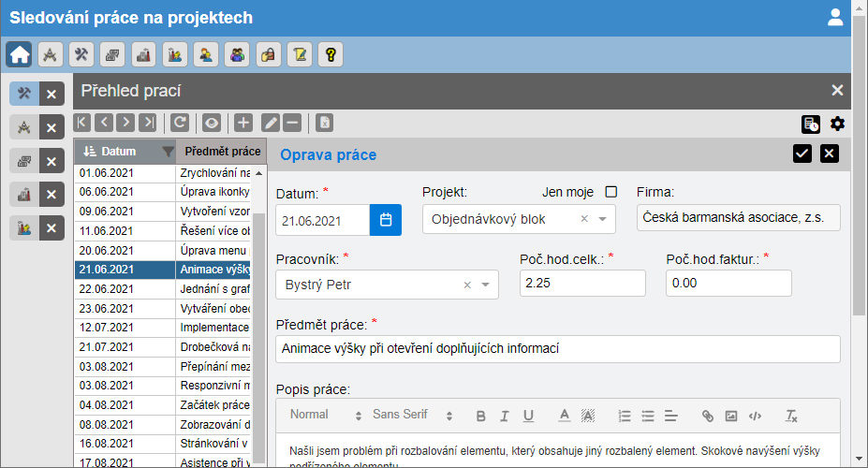Switch to the cards sidebar tab
This screenshot has width=868, height=468.
coord(23,161)
